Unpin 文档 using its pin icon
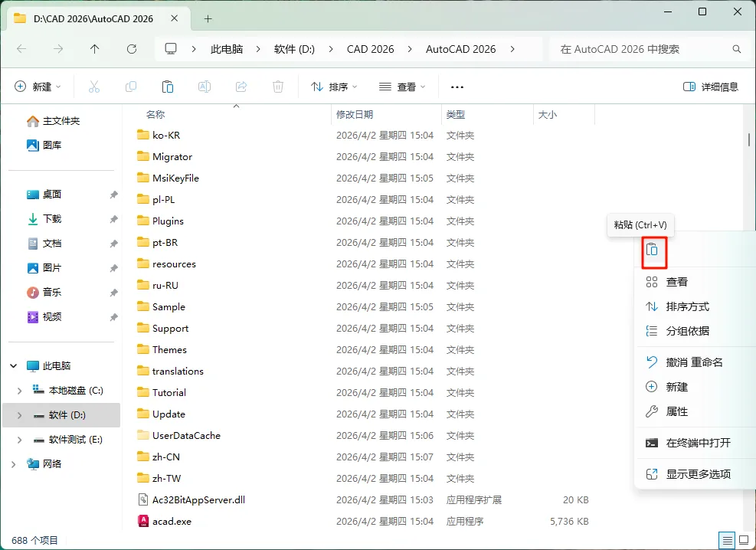 (x=114, y=244)
